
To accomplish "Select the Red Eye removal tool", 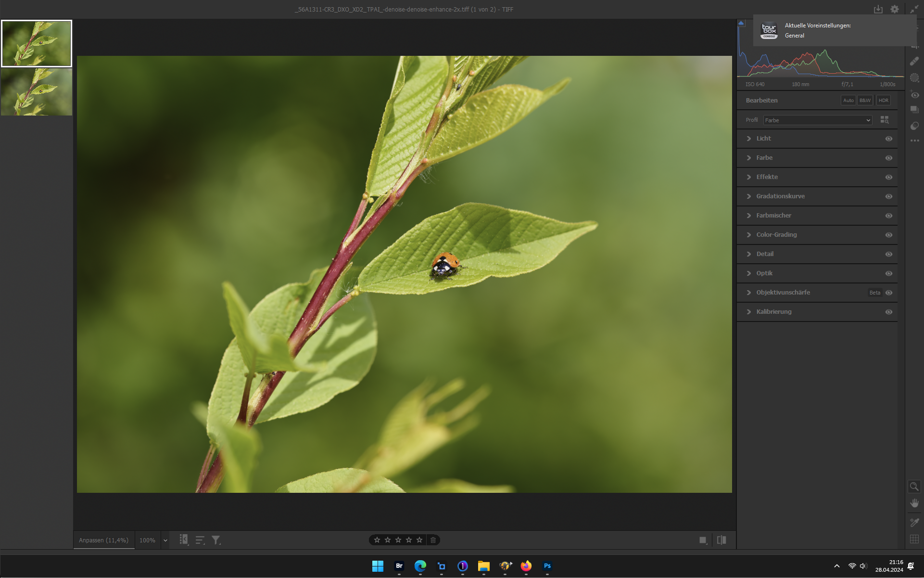I will (x=914, y=95).
